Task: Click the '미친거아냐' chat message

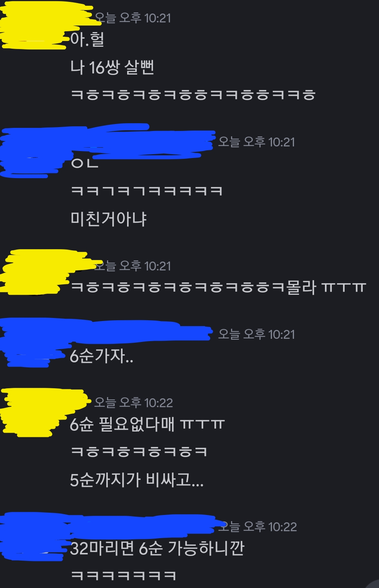Action: (x=109, y=219)
